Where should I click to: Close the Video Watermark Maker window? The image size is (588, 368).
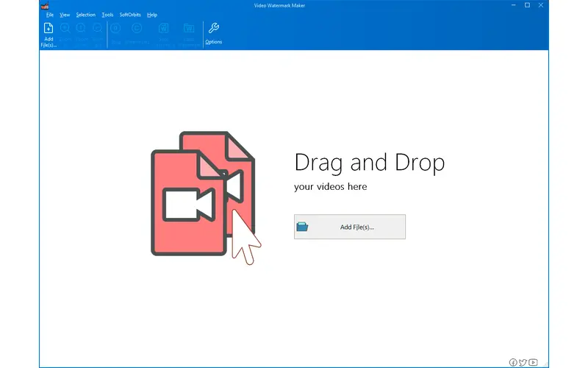point(541,5)
